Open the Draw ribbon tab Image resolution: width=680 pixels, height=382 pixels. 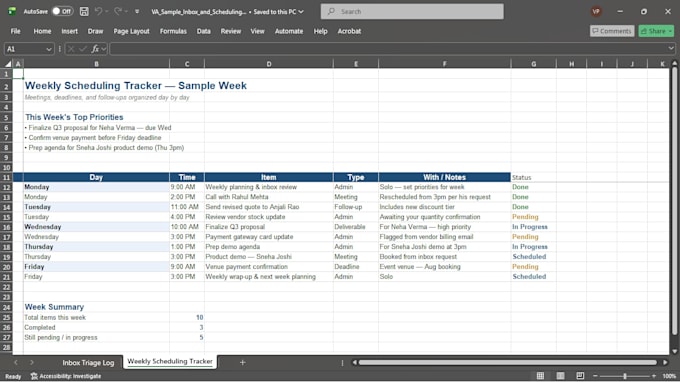point(95,31)
